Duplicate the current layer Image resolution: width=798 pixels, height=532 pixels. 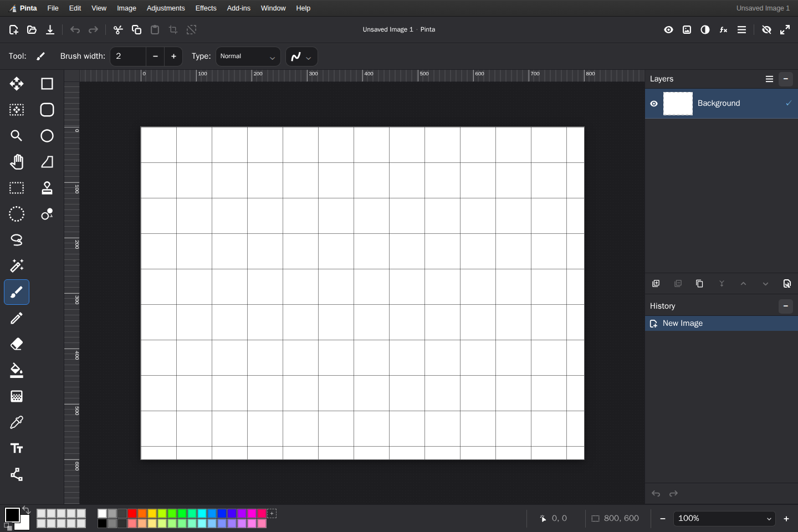click(x=699, y=284)
